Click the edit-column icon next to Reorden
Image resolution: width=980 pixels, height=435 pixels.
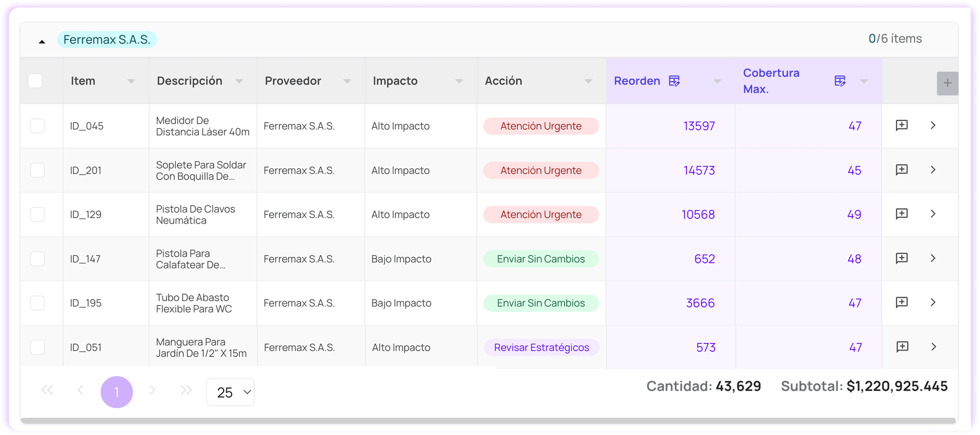(674, 81)
